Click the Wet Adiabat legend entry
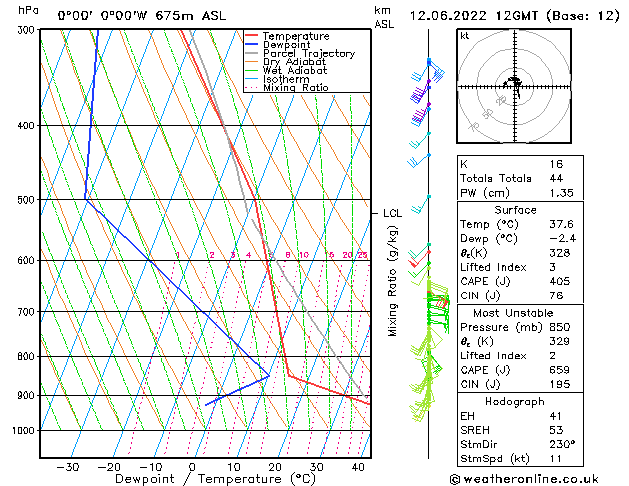Image resolution: width=629 pixels, height=486 pixels. (286, 71)
